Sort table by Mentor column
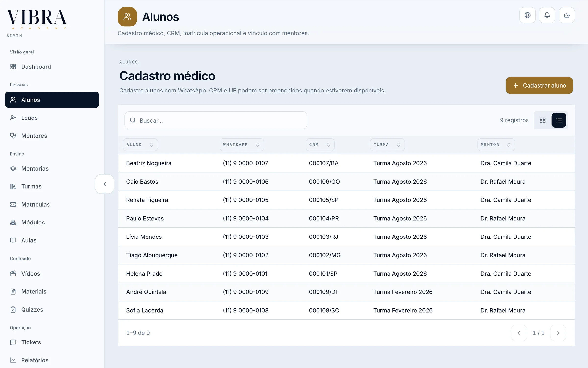Image resolution: width=588 pixels, height=368 pixels. pyautogui.click(x=496, y=145)
